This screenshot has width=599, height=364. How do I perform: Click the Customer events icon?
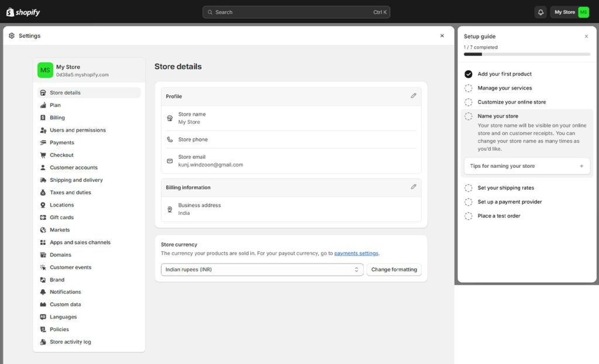(x=43, y=267)
